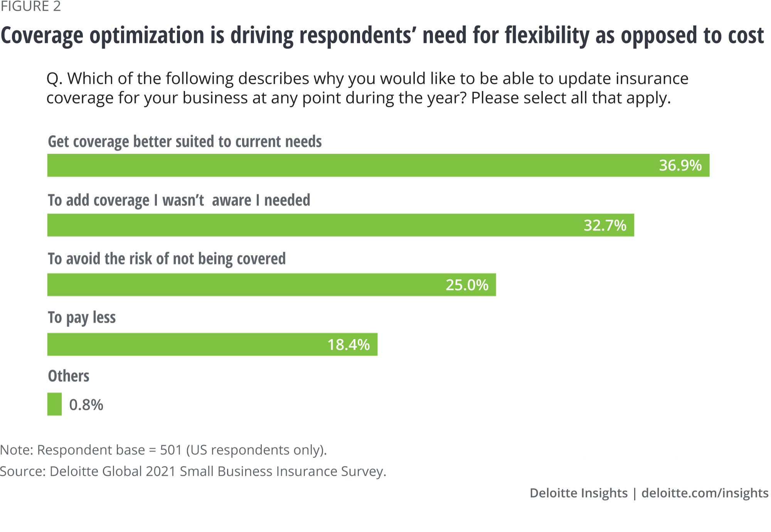Select the Deloitte Global survey source line
Viewport: 771px width, 532px height.
click(193, 471)
